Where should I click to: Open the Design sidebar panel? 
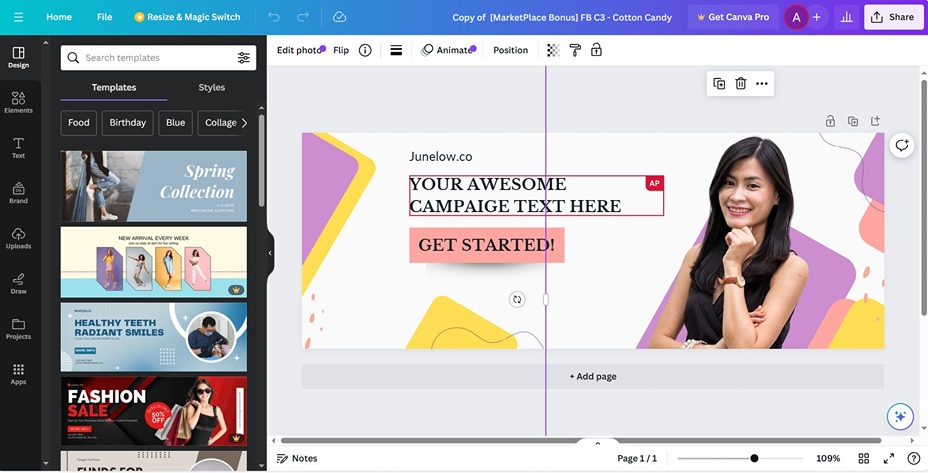[x=18, y=58]
